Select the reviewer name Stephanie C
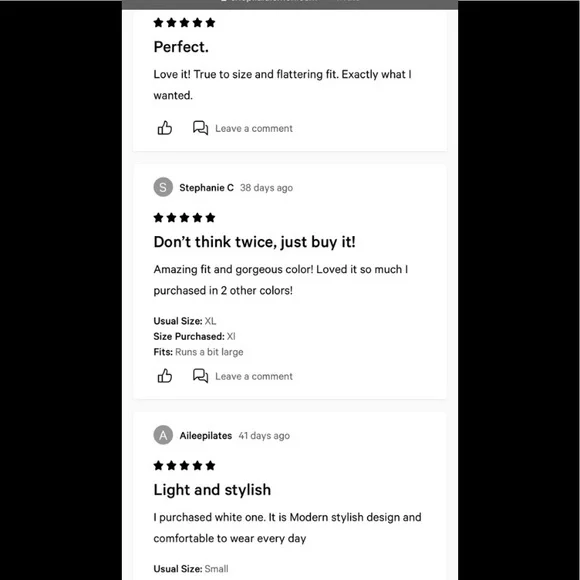Screen dimensions: 580x580 (206, 188)
